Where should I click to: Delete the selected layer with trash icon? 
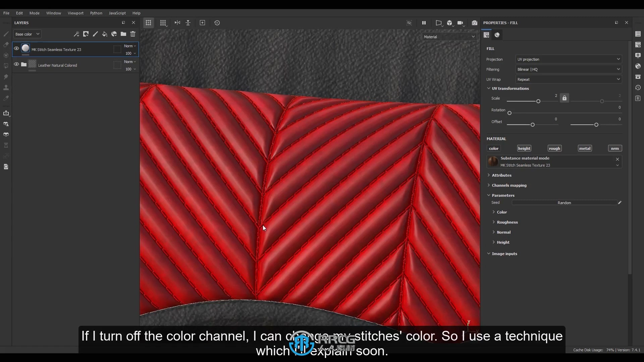(x=133, y=34)
